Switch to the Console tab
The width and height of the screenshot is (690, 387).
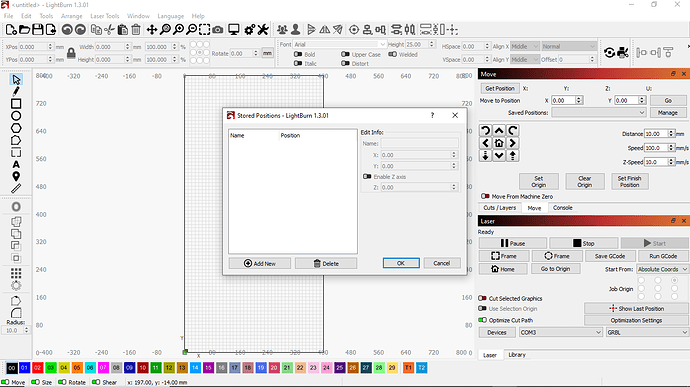coord(562,208)
